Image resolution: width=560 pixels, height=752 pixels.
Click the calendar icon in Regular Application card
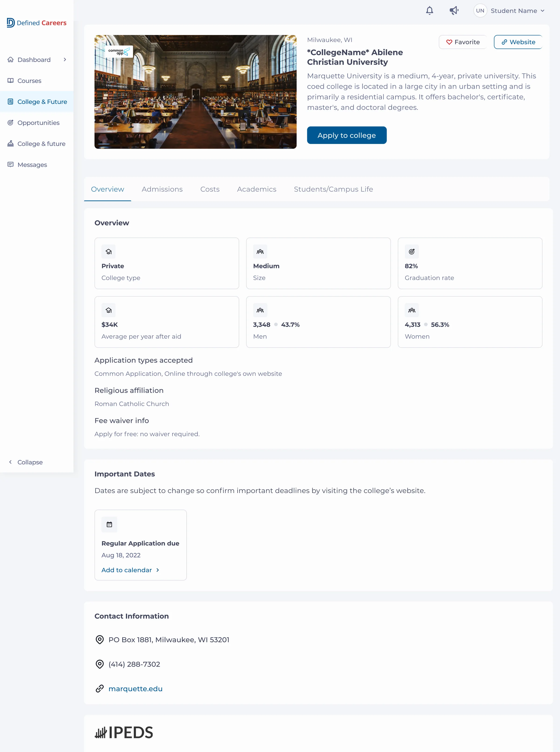[109, 525]
